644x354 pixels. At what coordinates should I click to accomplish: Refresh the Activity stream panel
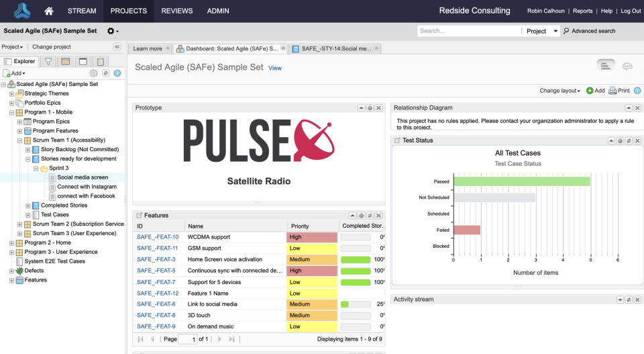tap(629, 300)
